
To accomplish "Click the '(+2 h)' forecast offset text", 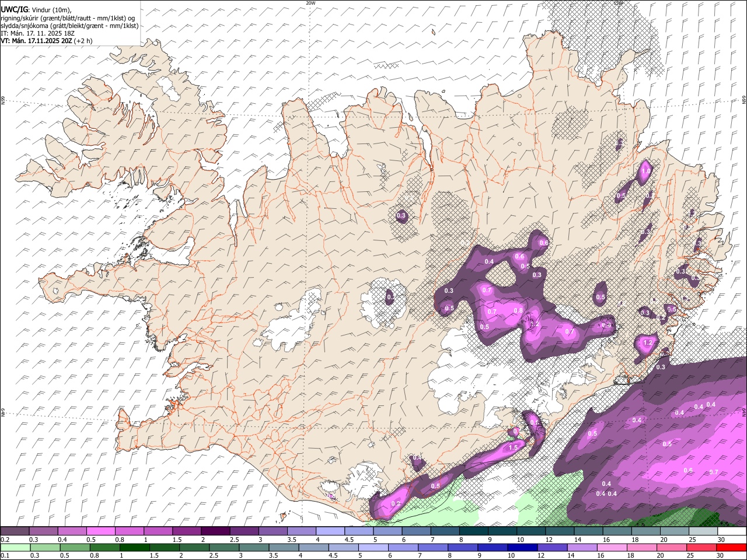I will pos(83,41).
